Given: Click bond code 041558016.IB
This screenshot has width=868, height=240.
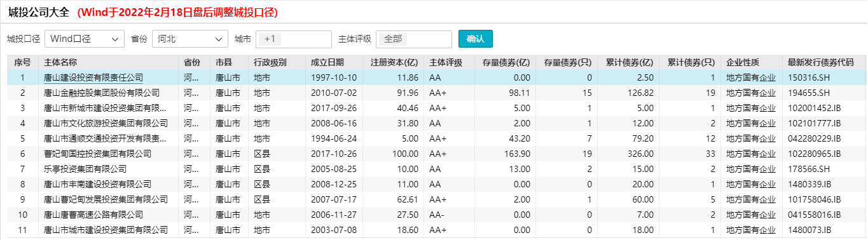Looking at the screenshot, I should tap(814, 215).
